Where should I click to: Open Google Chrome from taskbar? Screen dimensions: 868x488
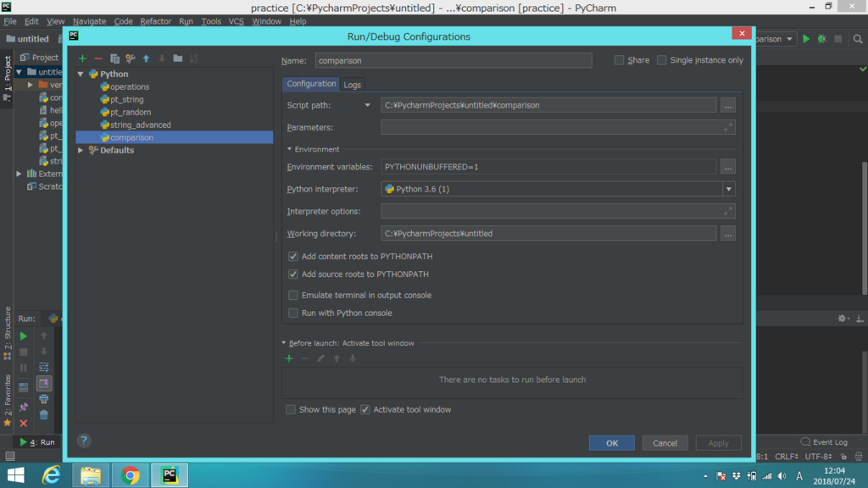coord(130,475)
